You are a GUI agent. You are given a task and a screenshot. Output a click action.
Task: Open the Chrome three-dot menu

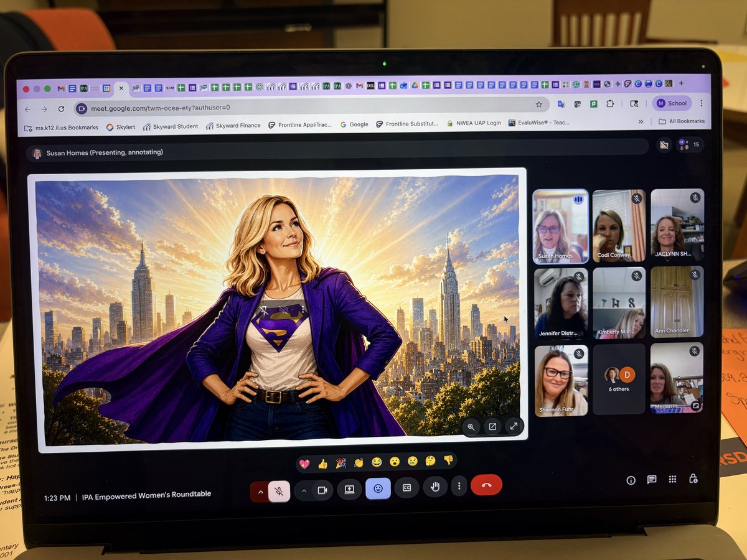tap(702, 103)
